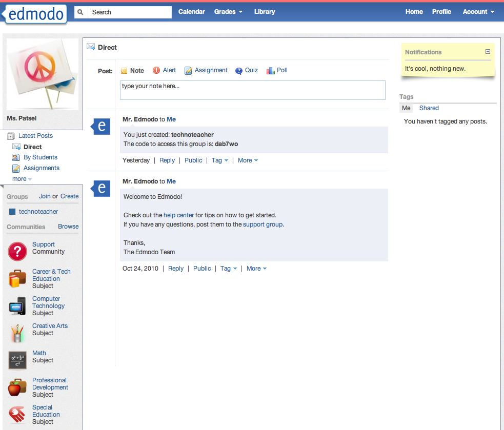Open the technoteacher group

38,212
